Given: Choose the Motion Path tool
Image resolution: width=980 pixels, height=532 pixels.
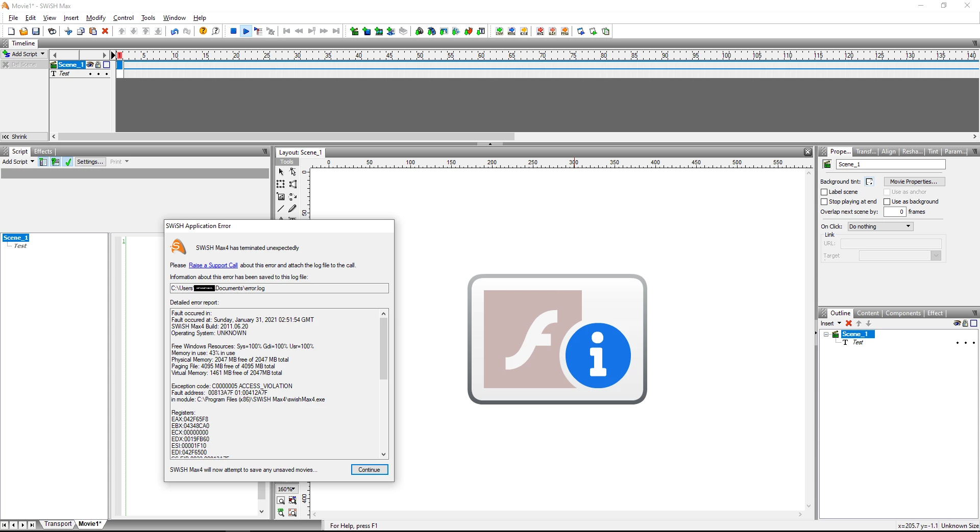Looking at the screenshot, I should coord(292,196).
